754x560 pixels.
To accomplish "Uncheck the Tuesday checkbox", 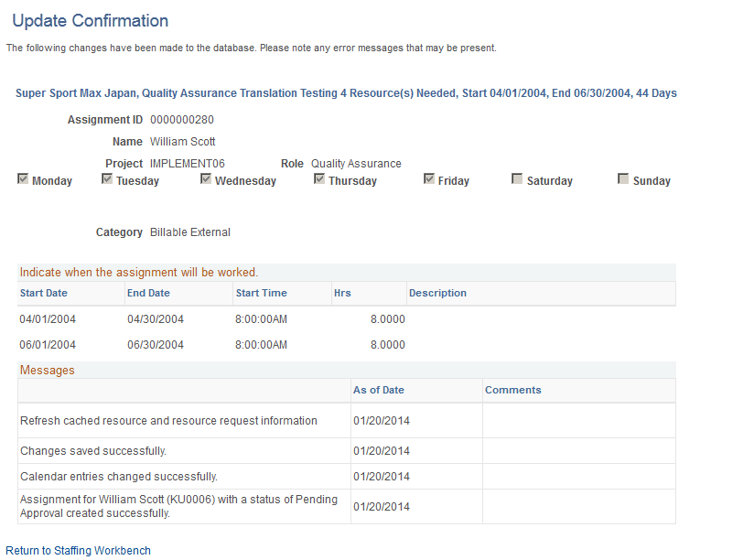I will pos(107,178).
